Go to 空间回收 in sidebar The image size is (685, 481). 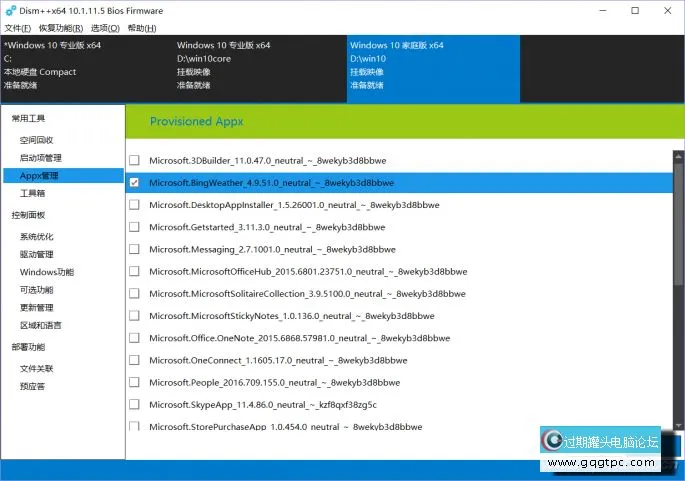(x=37, y=140)
